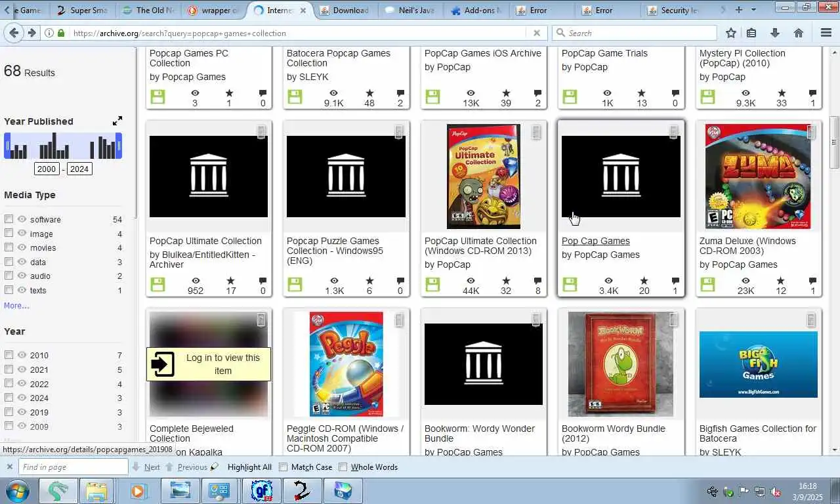Click the Find in page input
The height and width of the screenshot is (504, 840).
(72, 467)
